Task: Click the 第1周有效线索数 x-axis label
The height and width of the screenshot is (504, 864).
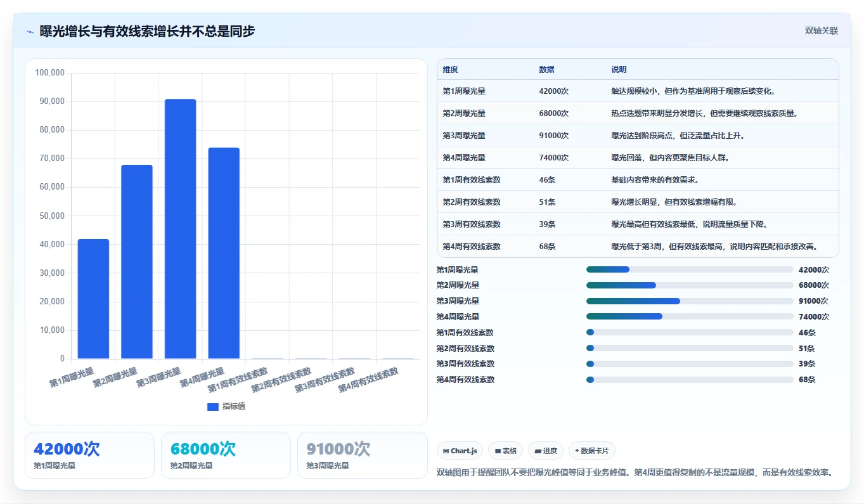Action: (x=238, y=380)
